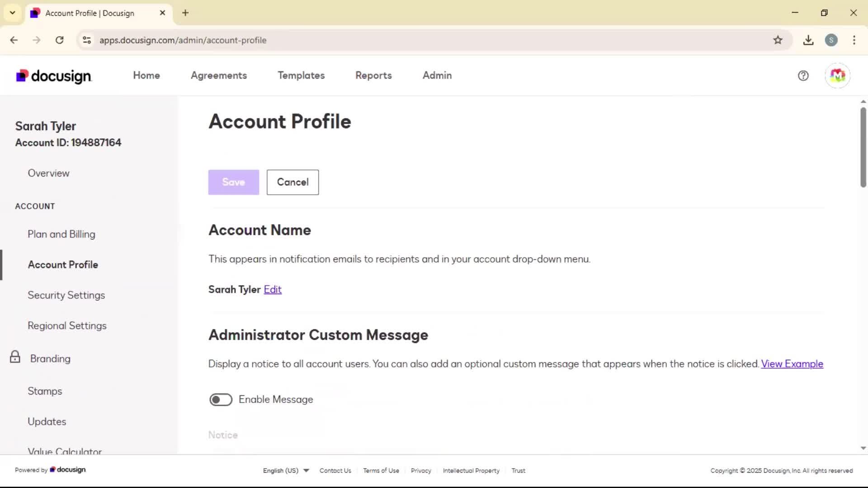Image resolution: width=868 pixels, height=488 pixels.
Task: Click the site information icon in address bar
Action: 87,40
